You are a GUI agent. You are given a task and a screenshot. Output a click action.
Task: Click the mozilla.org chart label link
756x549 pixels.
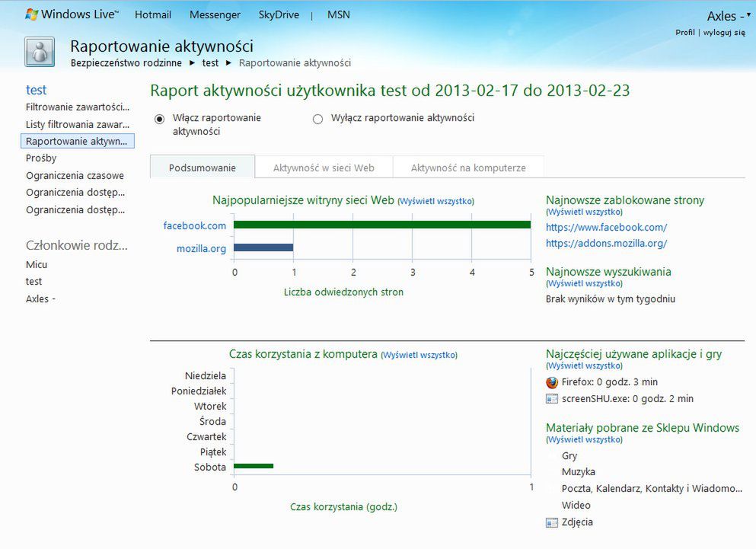[x=201, y=248]
